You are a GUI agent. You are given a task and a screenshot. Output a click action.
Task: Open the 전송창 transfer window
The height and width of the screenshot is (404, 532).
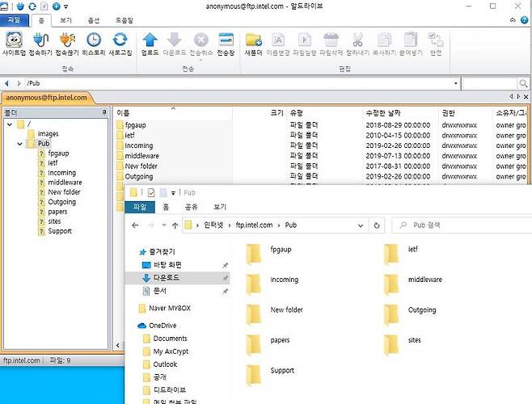point(226,44)
